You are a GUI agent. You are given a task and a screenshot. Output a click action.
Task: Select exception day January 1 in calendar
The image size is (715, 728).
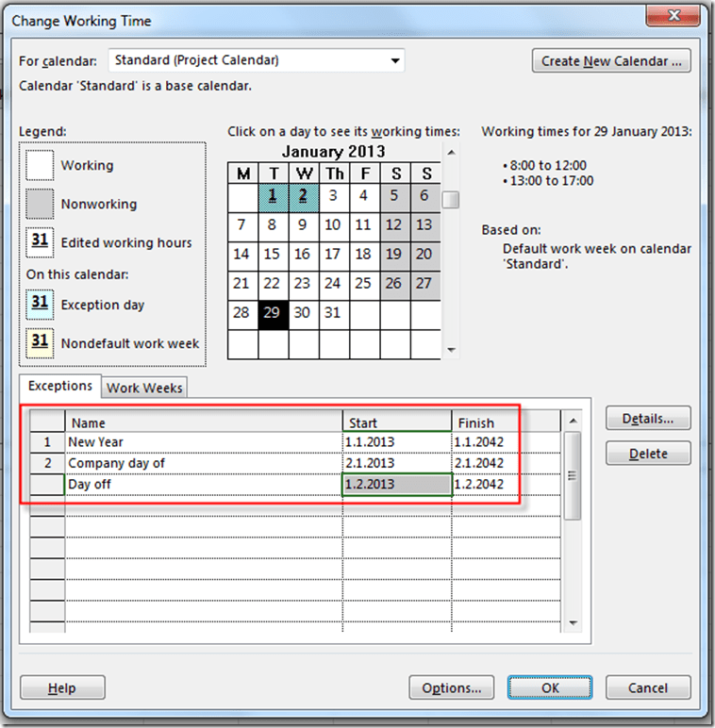click(x=272, y=196)
